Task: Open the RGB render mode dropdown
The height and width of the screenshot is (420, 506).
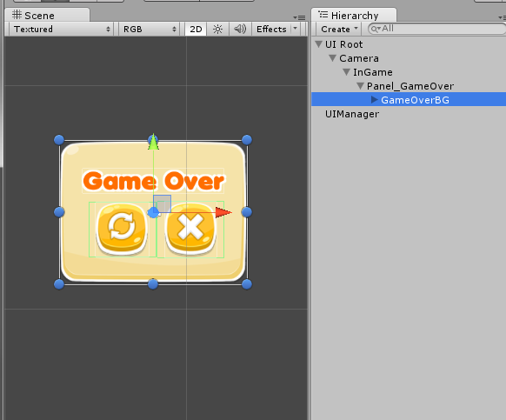Action: (149, 29)
